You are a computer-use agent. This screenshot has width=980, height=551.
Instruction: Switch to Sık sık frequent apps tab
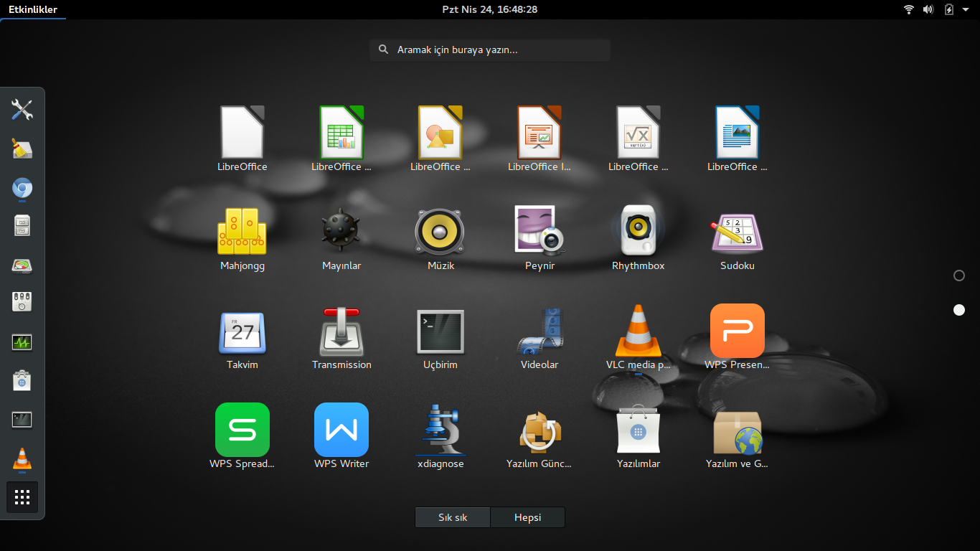pos(453,517)
